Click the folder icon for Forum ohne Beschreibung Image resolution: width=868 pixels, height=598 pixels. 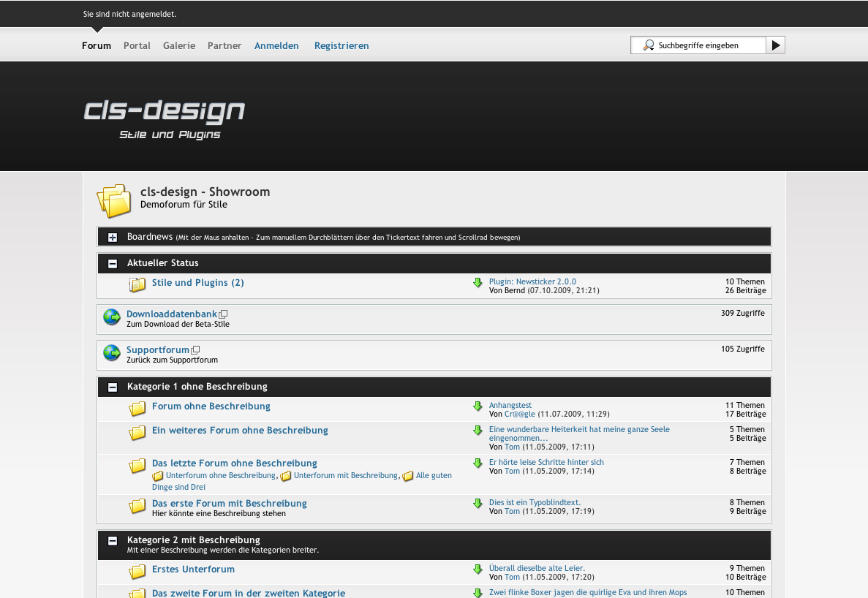[137, 408]
